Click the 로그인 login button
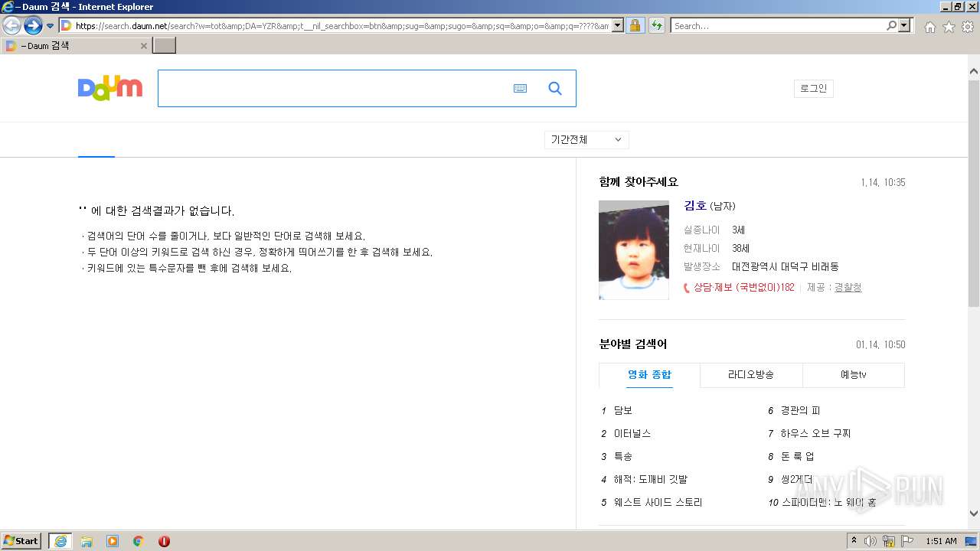The height and width of the screenshot is (551, 980). [813, 89]
